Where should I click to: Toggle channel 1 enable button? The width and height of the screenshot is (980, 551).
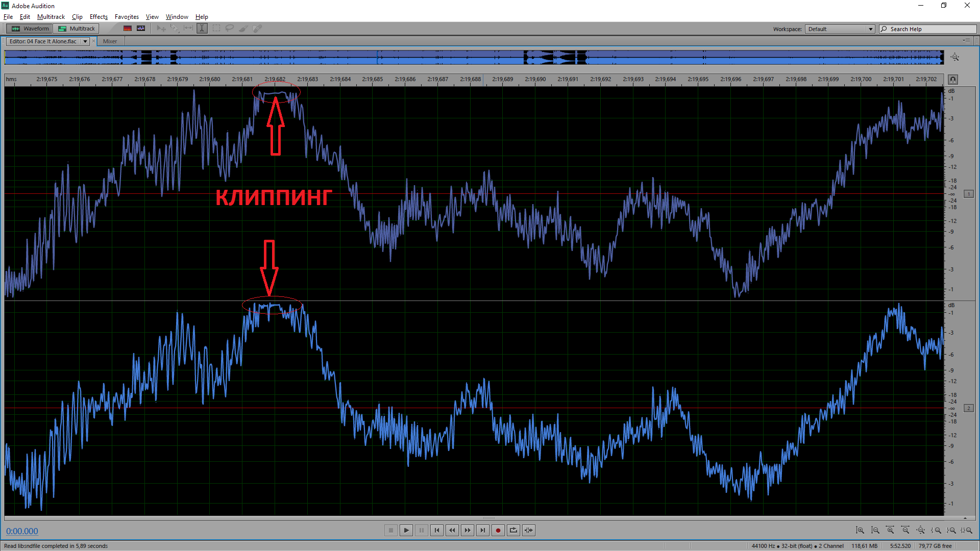click(x=968, y=194)
